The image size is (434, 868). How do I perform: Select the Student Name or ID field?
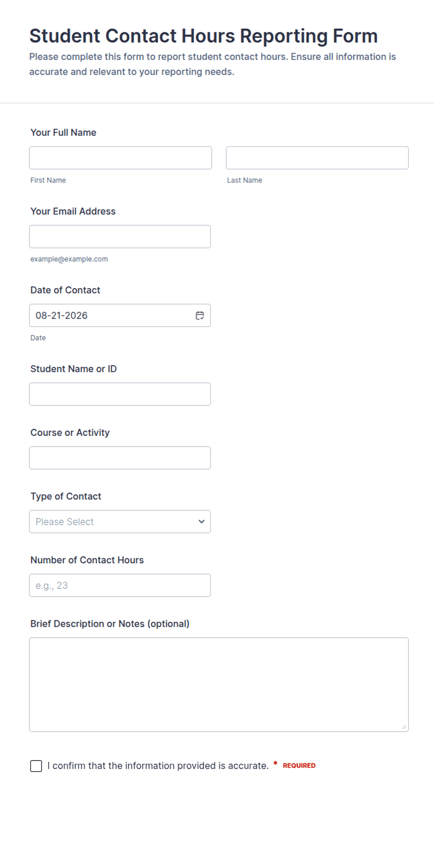point(120,394)
